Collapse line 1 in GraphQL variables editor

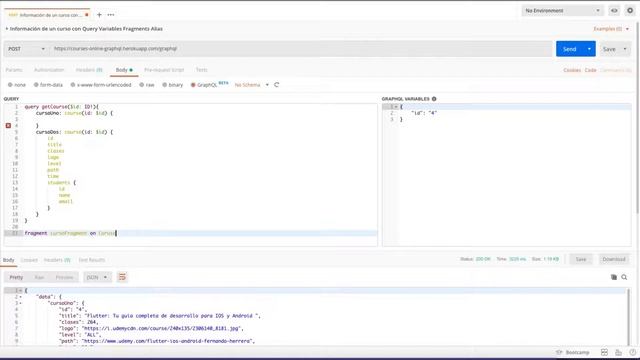396,107
